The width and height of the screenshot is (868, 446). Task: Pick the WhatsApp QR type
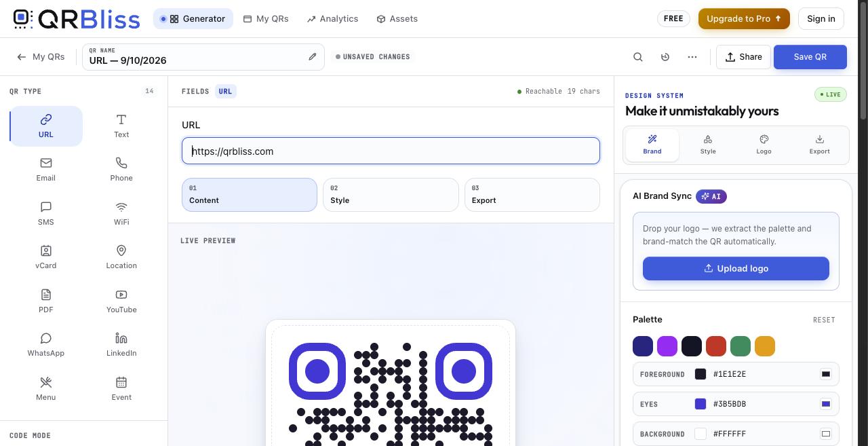tap(46, 345)
